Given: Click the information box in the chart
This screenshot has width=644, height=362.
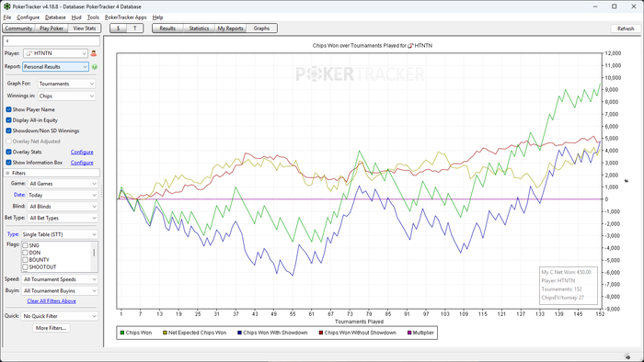Looking at the screenshot, I should 568,286.
